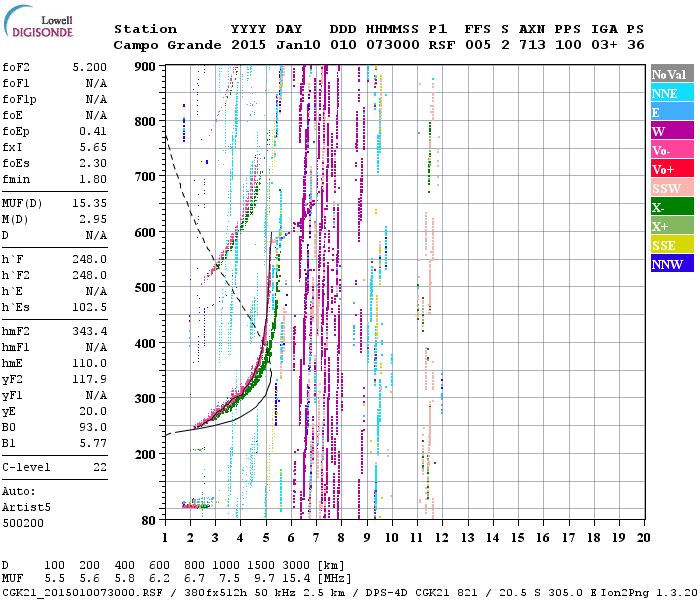
Task: Select the No Val legend swatch
Action: (672, 74)
